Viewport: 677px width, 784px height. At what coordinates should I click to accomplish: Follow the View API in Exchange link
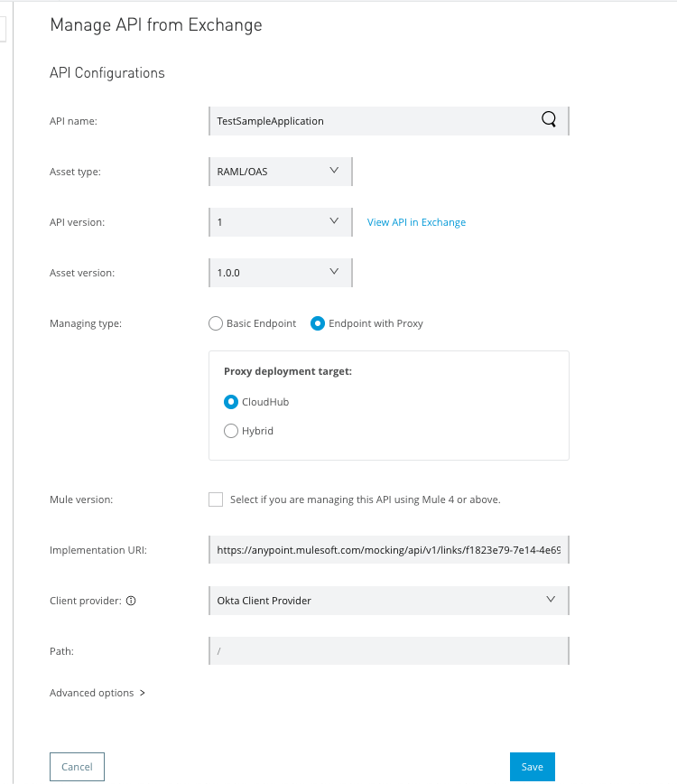416,222
